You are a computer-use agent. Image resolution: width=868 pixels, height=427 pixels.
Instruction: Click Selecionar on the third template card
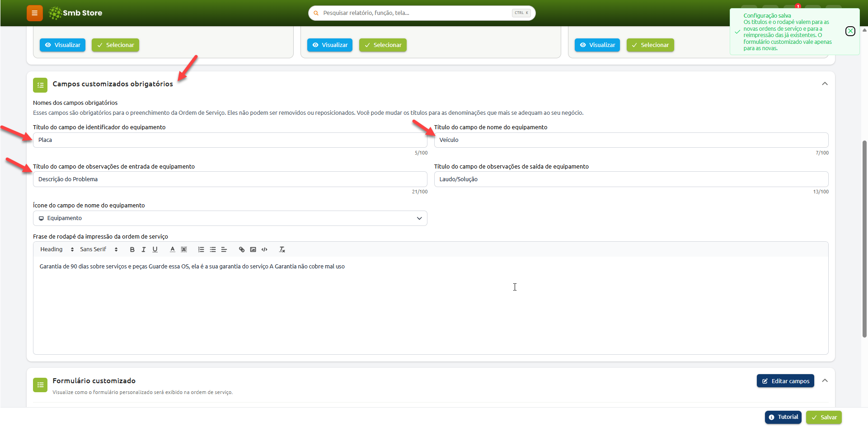(x=650, y=45)
